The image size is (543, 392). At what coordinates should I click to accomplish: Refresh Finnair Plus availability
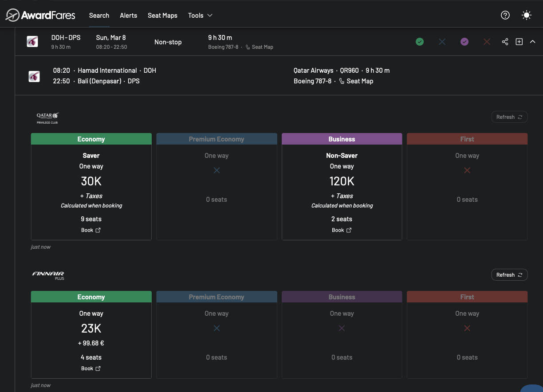pos(509,275)
